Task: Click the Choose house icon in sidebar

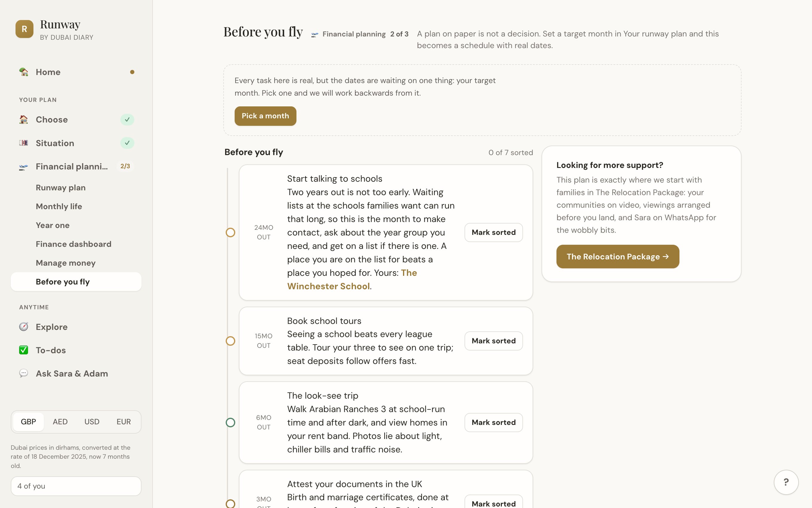Action: [x=24, y=120]
